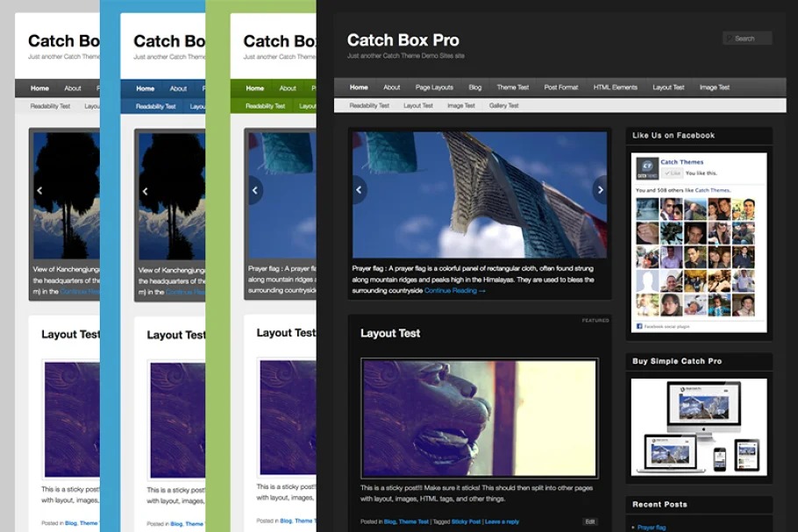
Task: Open the Post Format menu item
Action: point(560,88)
